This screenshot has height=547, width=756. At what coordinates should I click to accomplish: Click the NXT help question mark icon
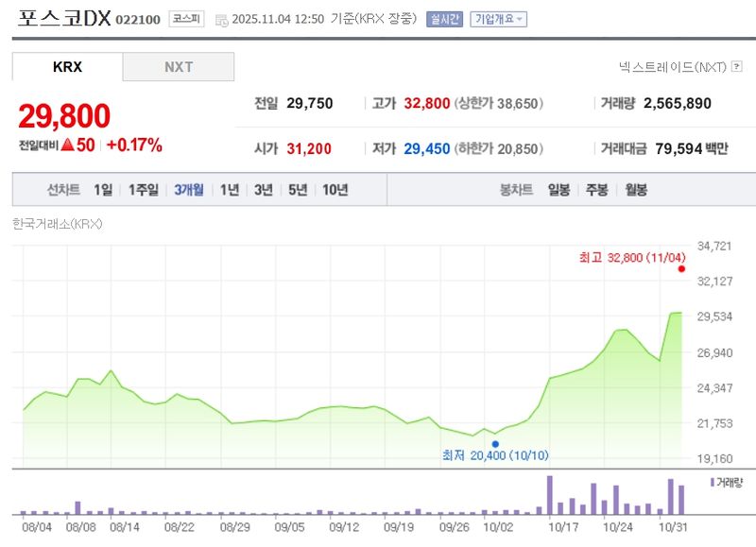coord(738,65)
